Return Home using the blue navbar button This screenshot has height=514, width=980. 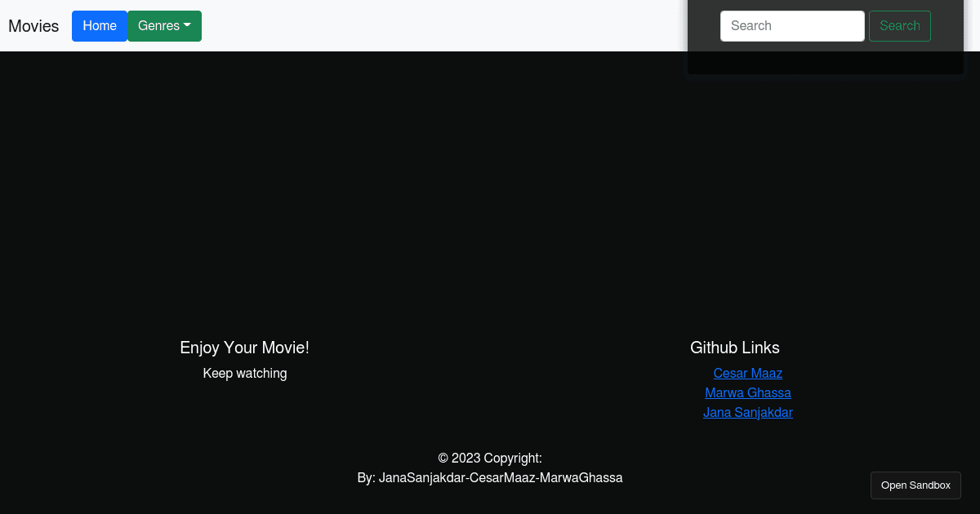(x=99, y=25)
